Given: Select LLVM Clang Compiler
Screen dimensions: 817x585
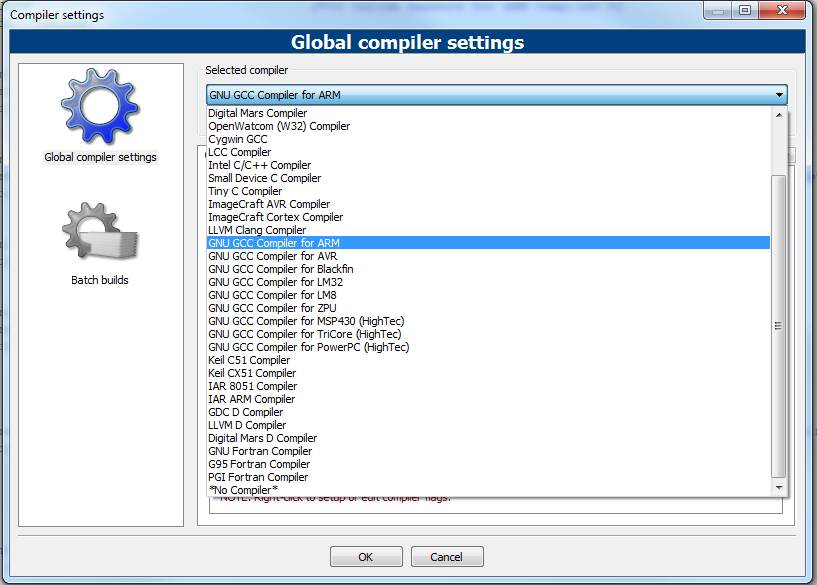Looking at the screenshot, I should [488, 230].
